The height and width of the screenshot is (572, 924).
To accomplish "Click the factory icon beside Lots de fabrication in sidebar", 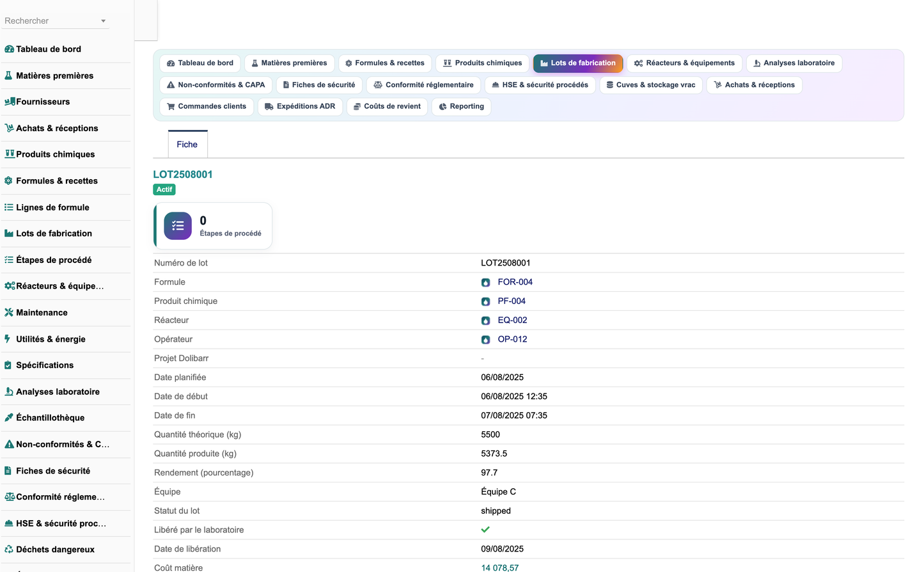I will pos(9,234).
